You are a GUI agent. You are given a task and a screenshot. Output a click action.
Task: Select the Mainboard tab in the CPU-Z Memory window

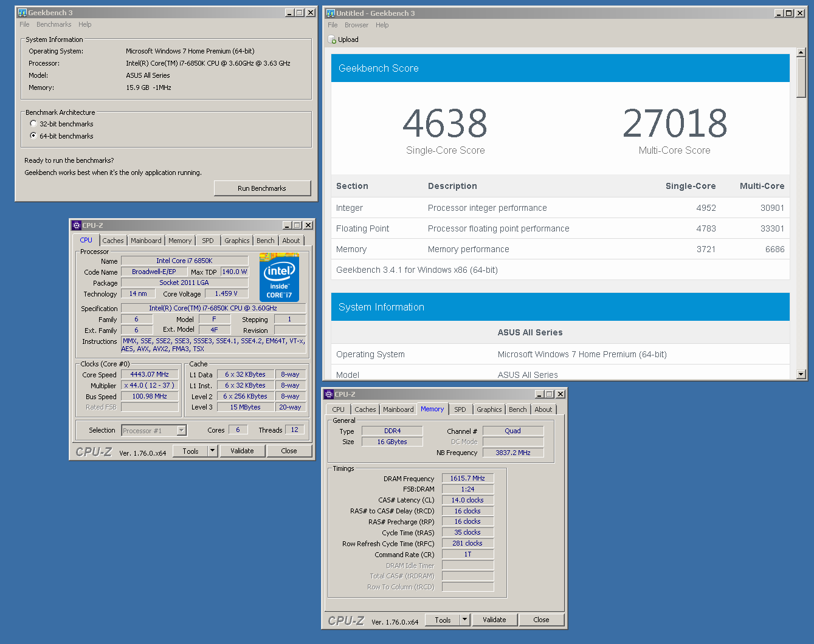pyautogui.click(x=398, y=409)
